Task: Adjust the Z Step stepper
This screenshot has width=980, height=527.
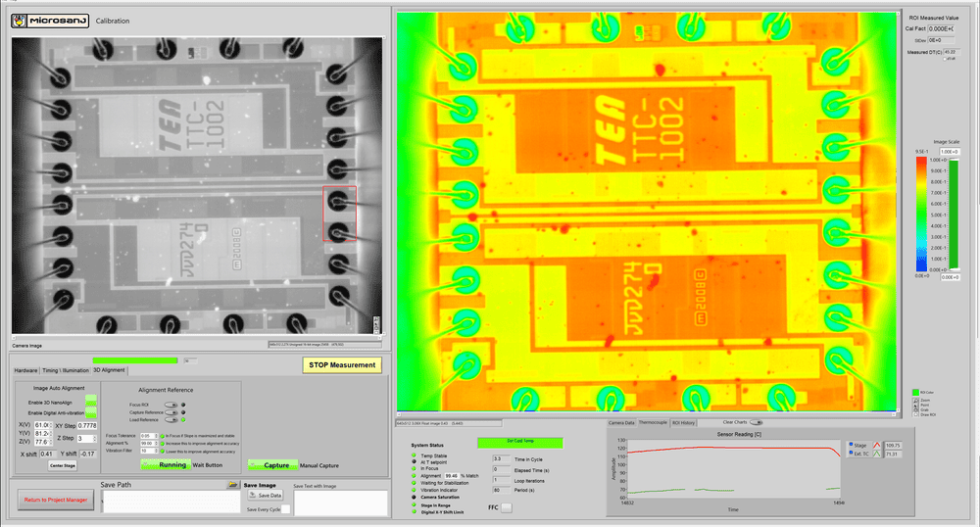Action: pos(94,438)
